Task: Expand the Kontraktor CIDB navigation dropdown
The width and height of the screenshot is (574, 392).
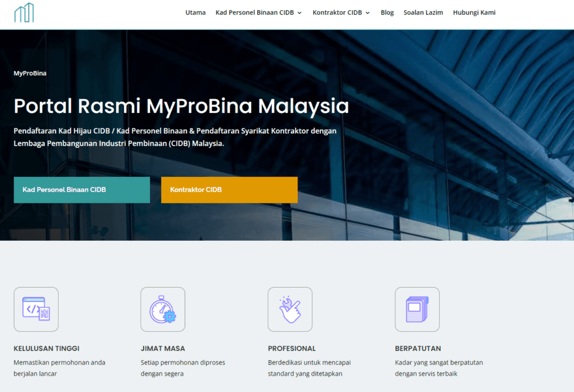Action: tap(337, 12)
